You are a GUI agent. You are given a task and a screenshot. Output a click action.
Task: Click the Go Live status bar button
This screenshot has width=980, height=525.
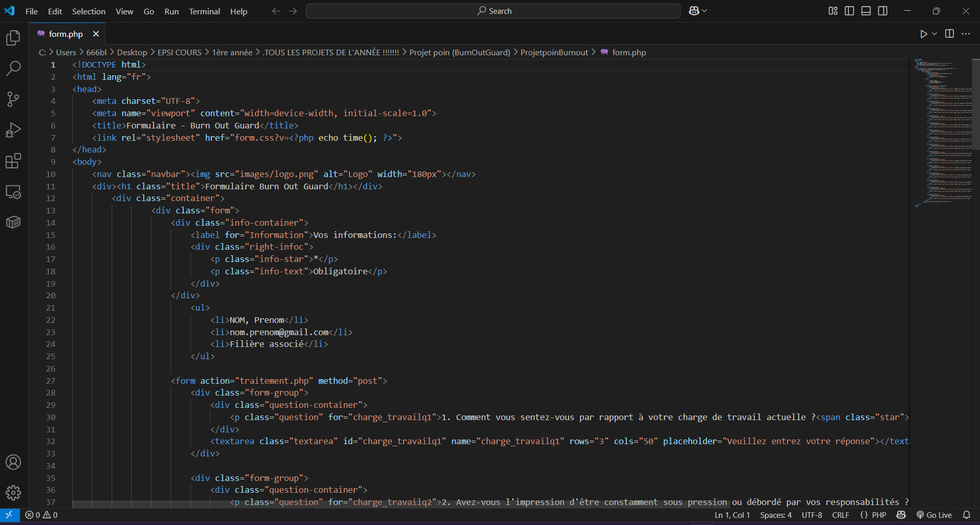(934, 515)
